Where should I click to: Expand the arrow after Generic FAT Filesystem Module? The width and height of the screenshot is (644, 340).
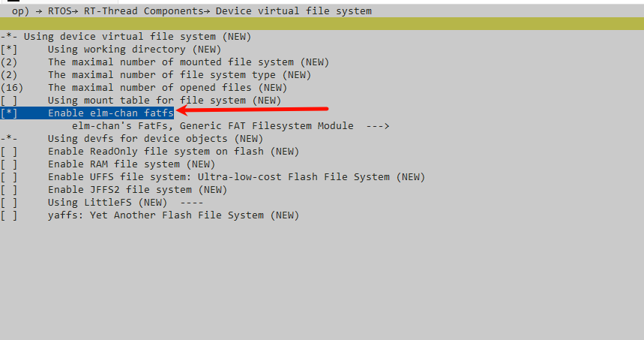(x=377, y=126)
